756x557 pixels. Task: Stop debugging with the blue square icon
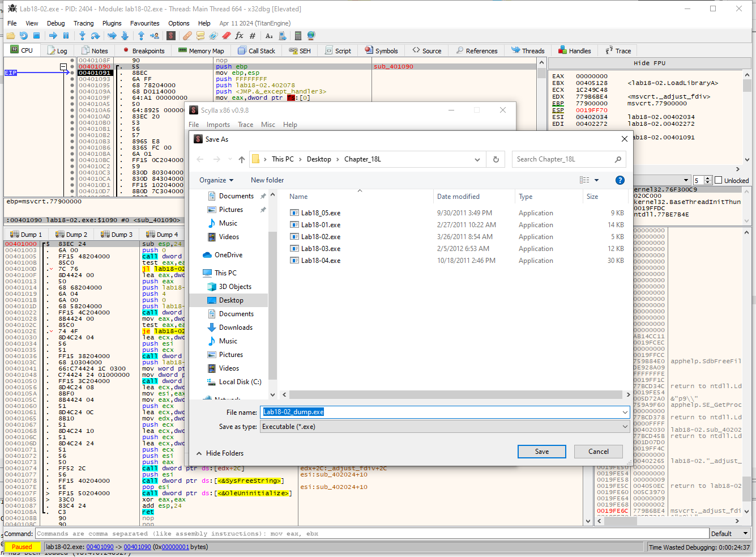[x=36, y=36]
